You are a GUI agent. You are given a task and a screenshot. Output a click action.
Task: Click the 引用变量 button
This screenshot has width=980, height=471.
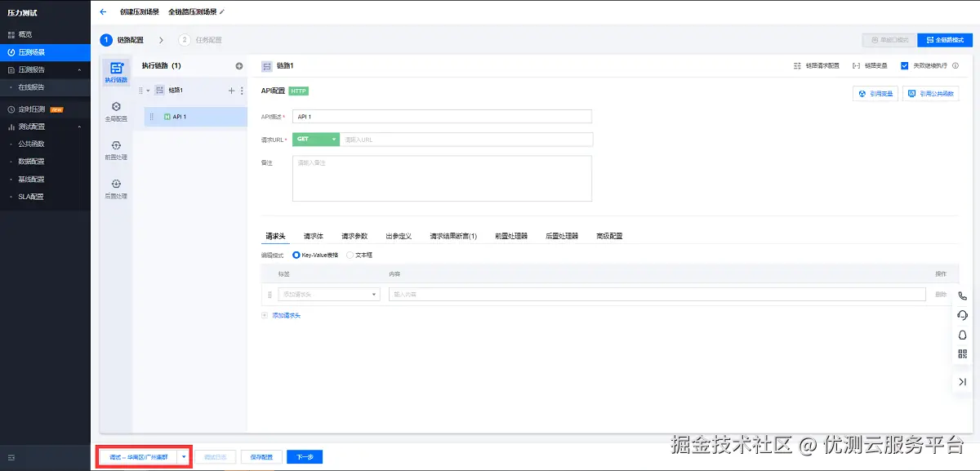[x=875, y=94]
